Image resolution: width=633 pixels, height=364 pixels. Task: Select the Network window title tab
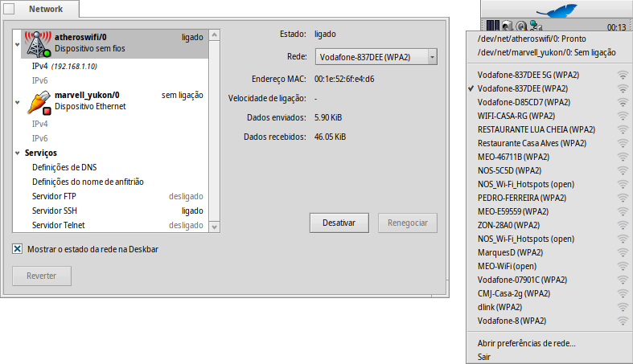(46, 9)
